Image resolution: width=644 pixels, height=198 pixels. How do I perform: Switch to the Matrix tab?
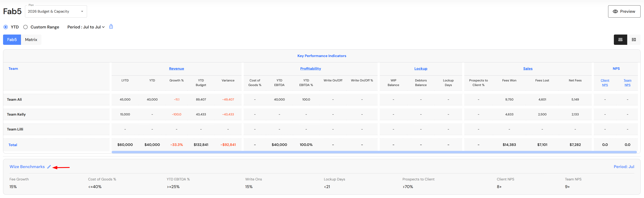click(x=31, y=39)
